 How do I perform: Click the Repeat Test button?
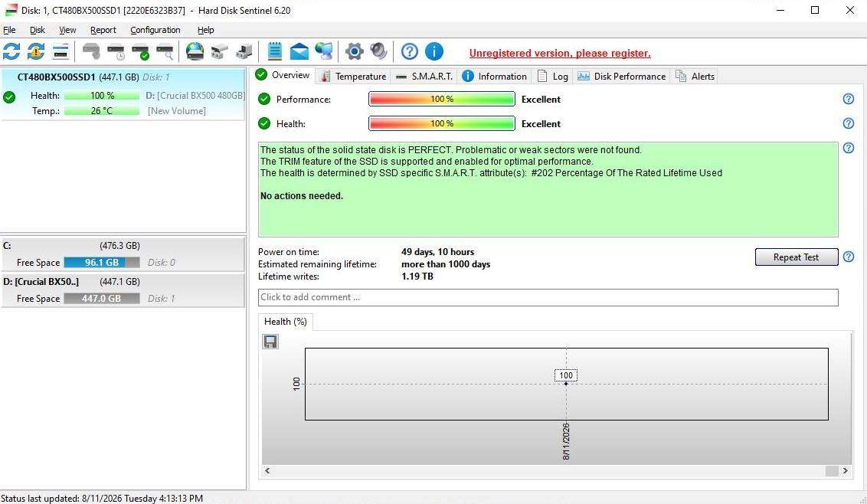tap(797, 257)
